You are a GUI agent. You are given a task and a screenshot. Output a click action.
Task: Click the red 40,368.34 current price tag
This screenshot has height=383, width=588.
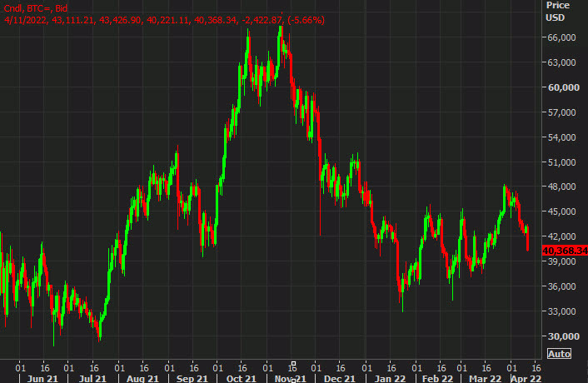(x=565, y=250)
